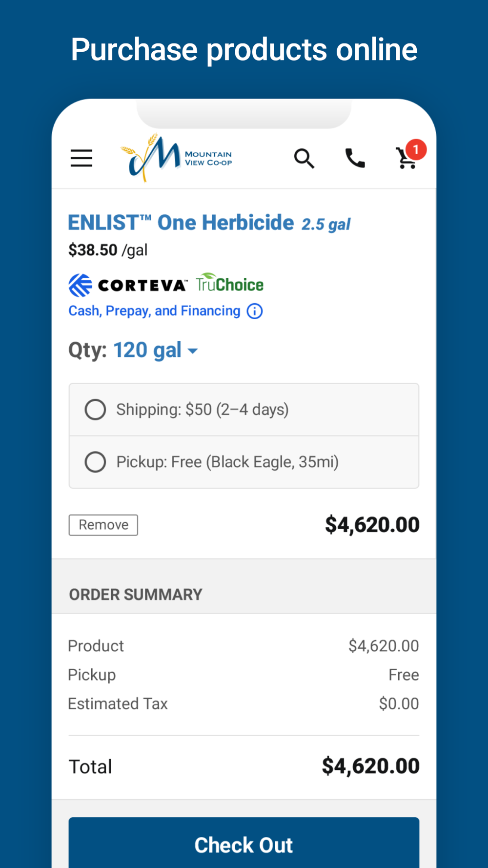Open the shopping cart icon

click(406, 159)
